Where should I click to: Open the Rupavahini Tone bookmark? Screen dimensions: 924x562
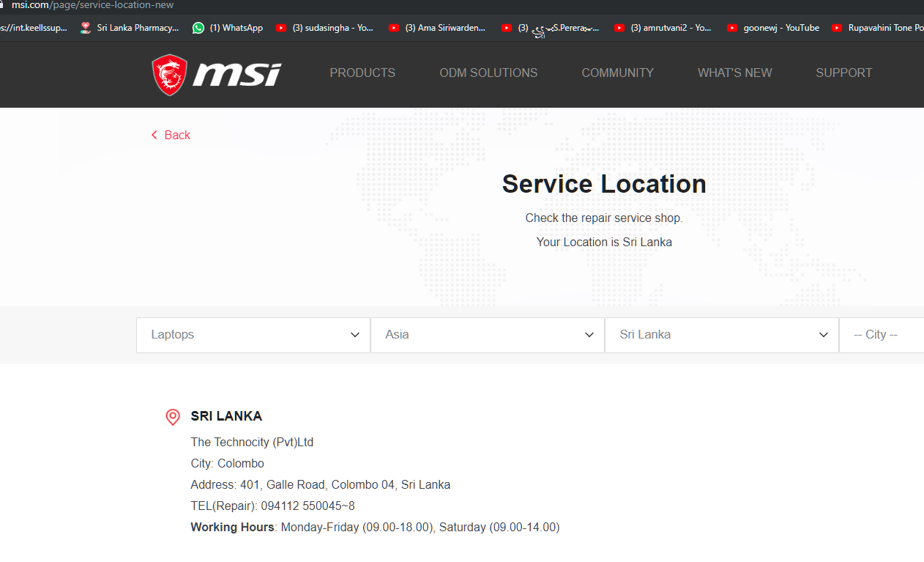point(878,28)
